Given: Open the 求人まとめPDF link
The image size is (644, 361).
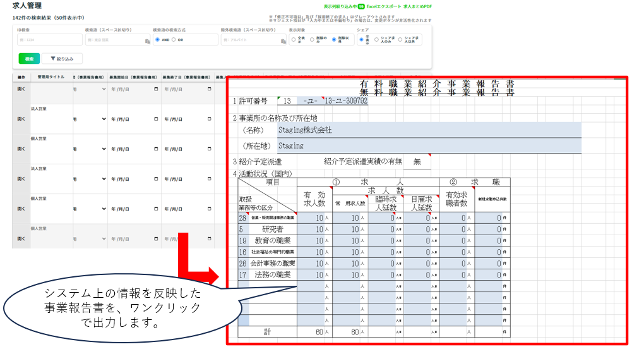Looking at the screenshot, I should tap(419, 6).
